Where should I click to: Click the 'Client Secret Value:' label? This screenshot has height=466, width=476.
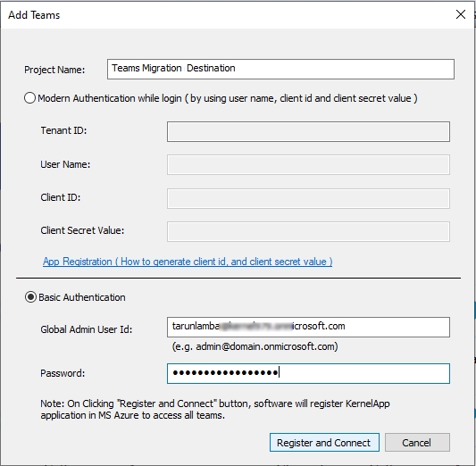pyautogui.click(x=82, y=230)
